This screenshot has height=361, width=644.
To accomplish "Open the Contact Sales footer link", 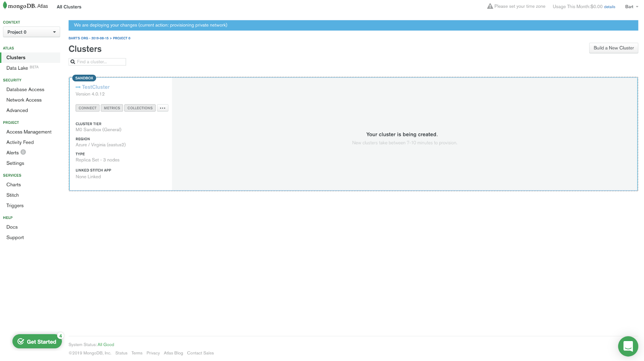I will (200, 353).
